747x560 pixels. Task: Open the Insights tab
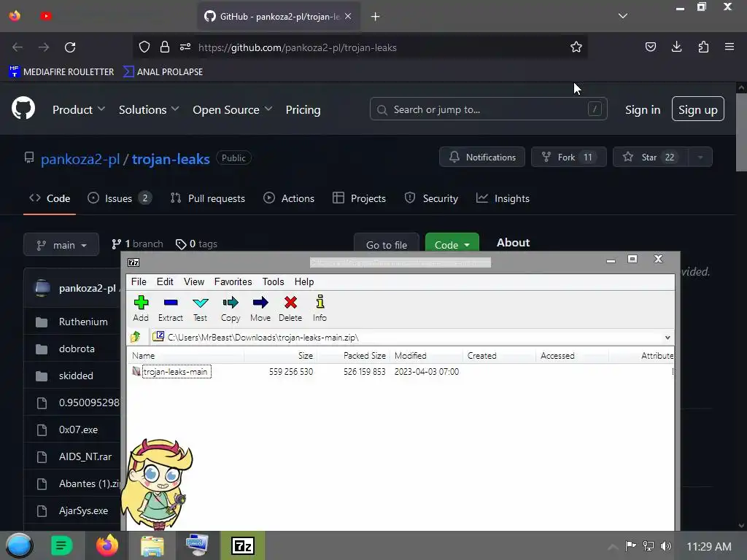tap(503, 198)
